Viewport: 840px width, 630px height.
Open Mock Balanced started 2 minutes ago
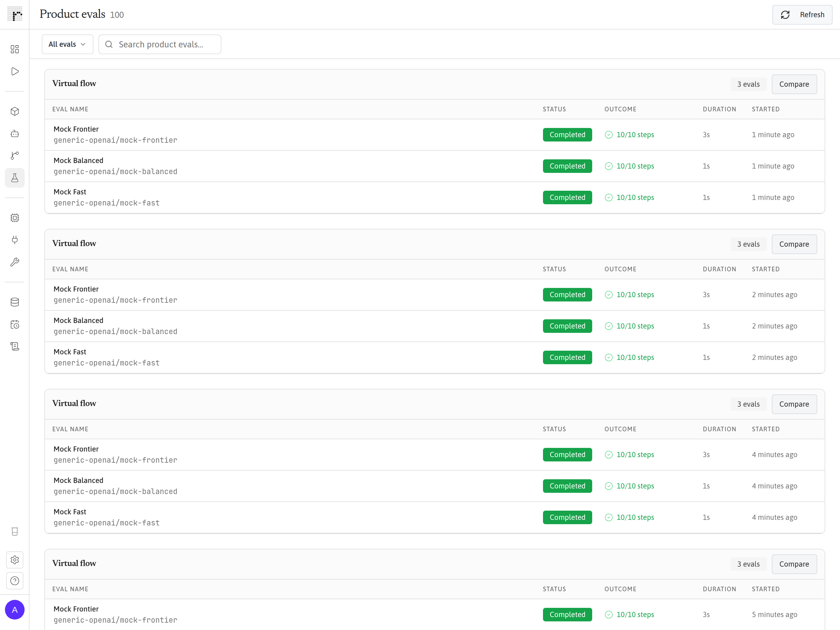[434, 326]
